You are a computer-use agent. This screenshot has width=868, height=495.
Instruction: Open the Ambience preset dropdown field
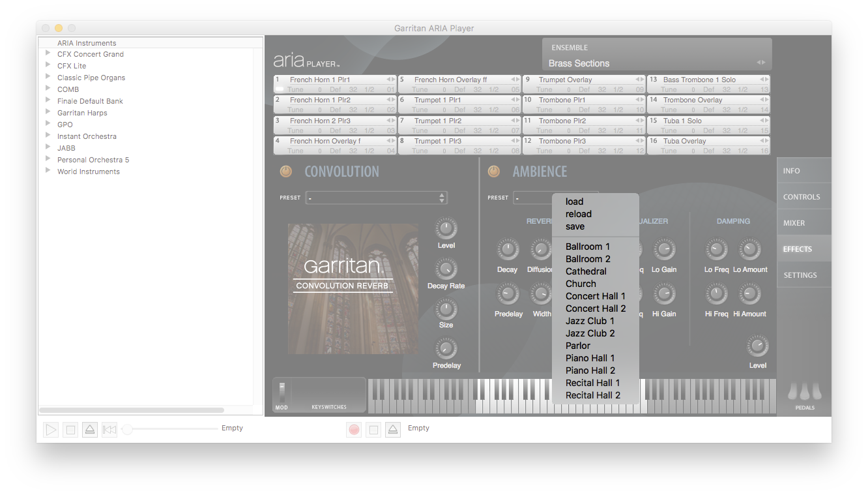532,198
